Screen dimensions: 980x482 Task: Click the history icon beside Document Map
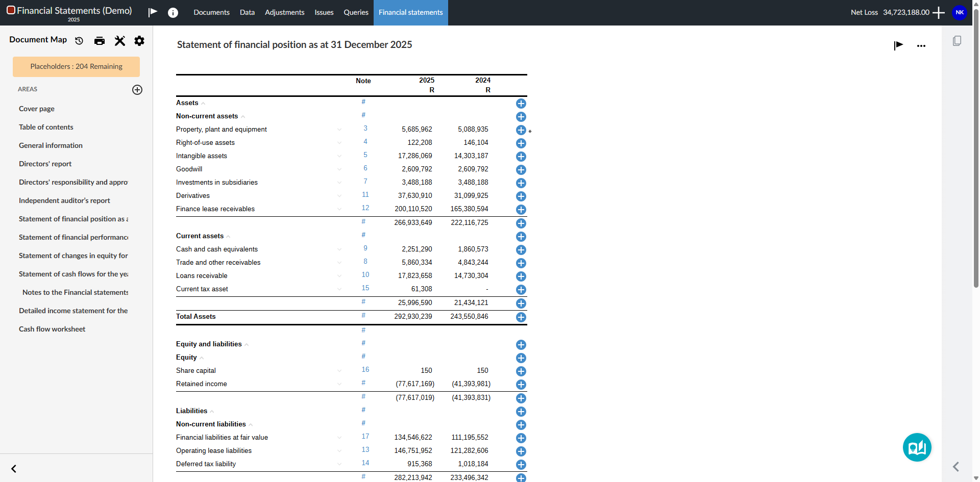pyautogui.click(x=79, y=41)
